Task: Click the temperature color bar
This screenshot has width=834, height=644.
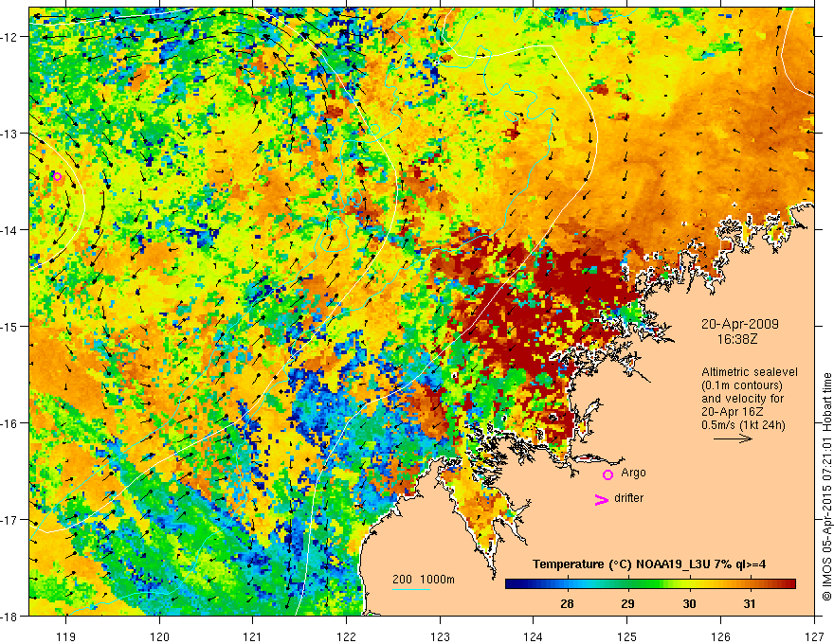Action: tap(650, 583)
